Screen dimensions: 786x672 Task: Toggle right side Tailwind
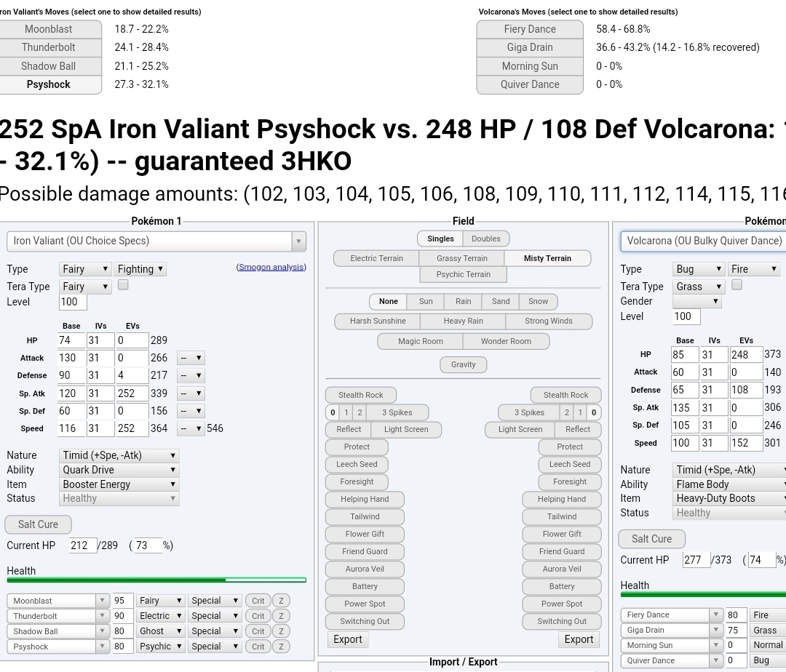(x=562, y=517)
